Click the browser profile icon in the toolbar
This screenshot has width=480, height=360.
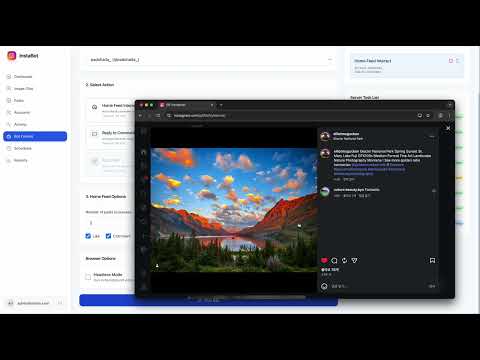click(x=441, y=116)
